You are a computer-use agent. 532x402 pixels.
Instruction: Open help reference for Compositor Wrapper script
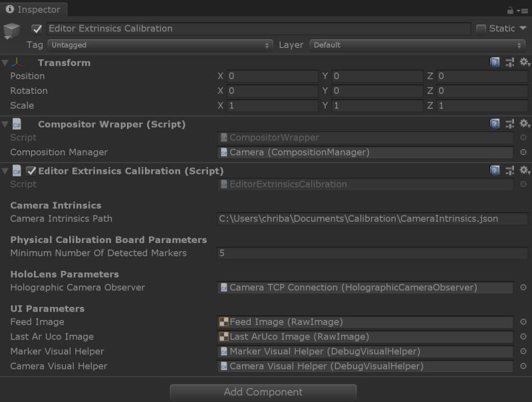pos(495,124)
